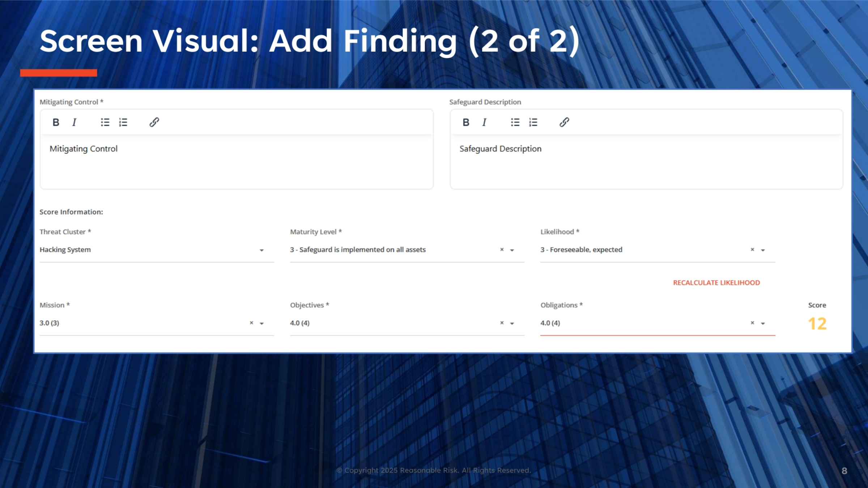
Task: Open the Mission dropdown arrow
Action: tap(261, 324)
